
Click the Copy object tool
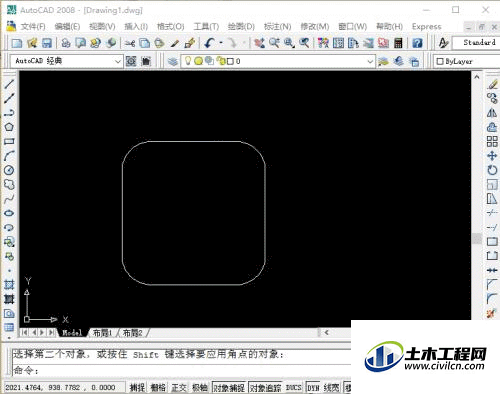pyautogui.click(x=492, y=98)
